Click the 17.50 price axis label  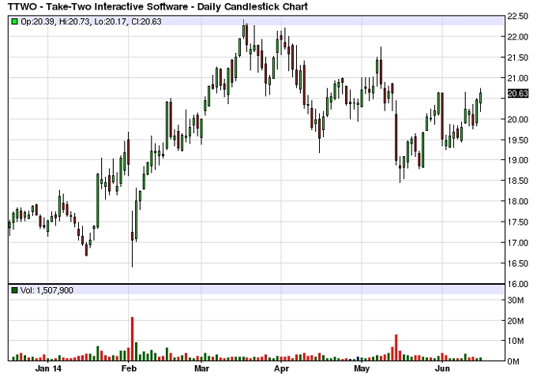(x=517, y=222)
